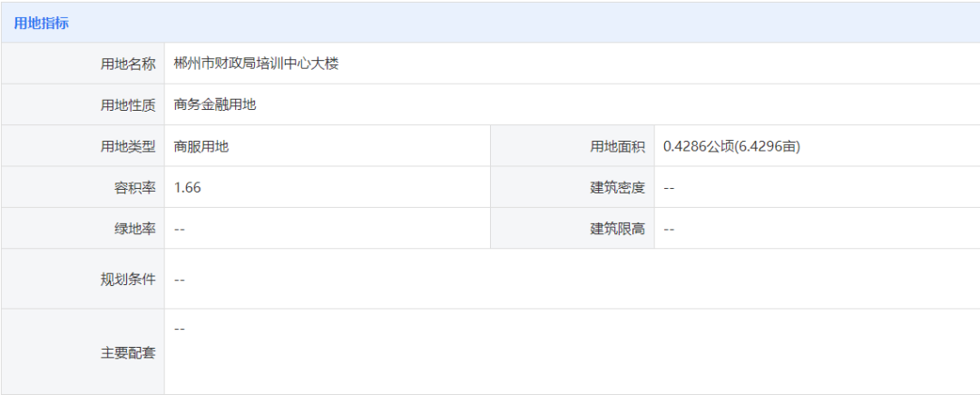Click the 0.4286公顷(6.4296亩) area value
This screenshot has width=980, height=395.
click(x=732, y=145)
